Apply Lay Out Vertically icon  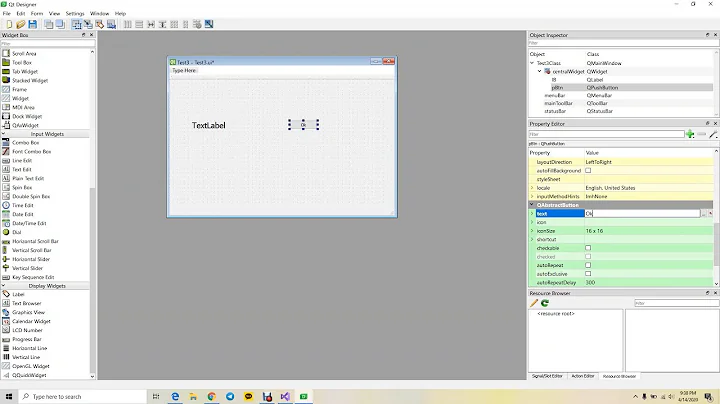[139, 24]
